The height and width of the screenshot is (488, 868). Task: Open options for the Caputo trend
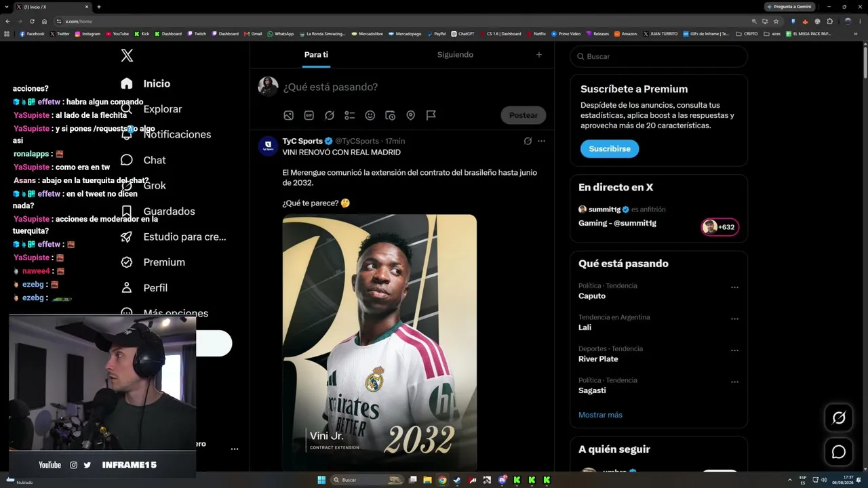[734, 287]
